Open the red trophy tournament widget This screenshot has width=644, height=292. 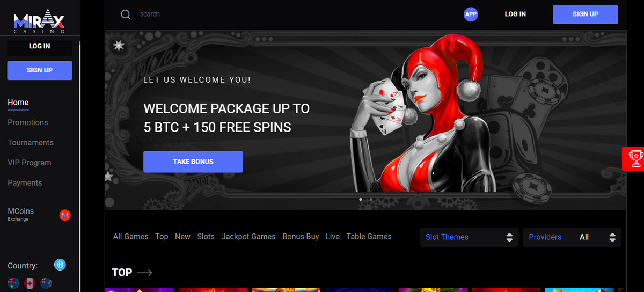tap(634, 158)
